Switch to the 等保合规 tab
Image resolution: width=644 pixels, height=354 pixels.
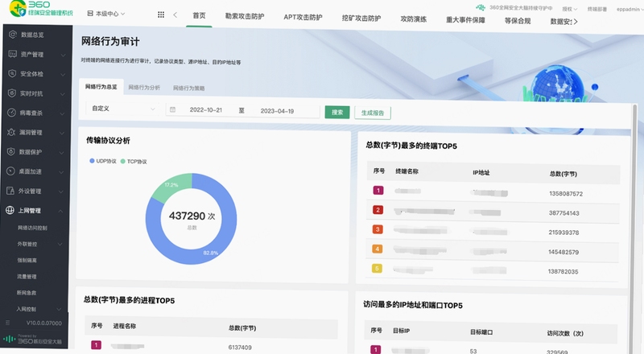518,21
